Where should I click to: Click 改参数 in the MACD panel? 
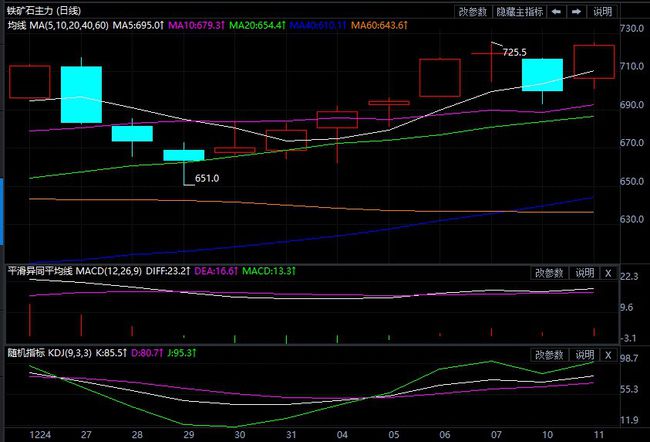pyautogui.click(x=550, y=273)
